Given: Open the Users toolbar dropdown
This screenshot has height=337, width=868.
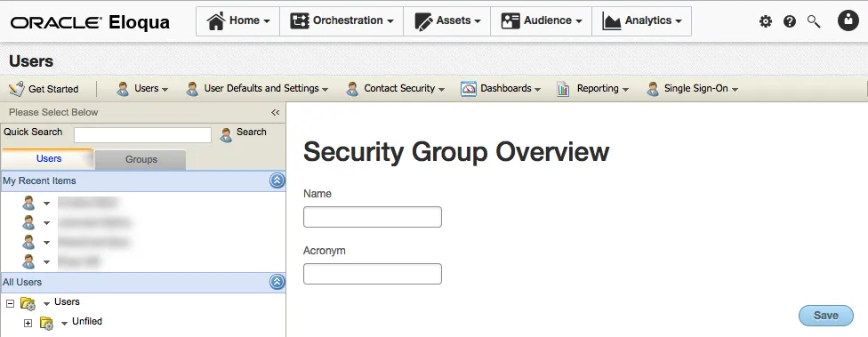Looking at the screenshot, I should (142, 89).
